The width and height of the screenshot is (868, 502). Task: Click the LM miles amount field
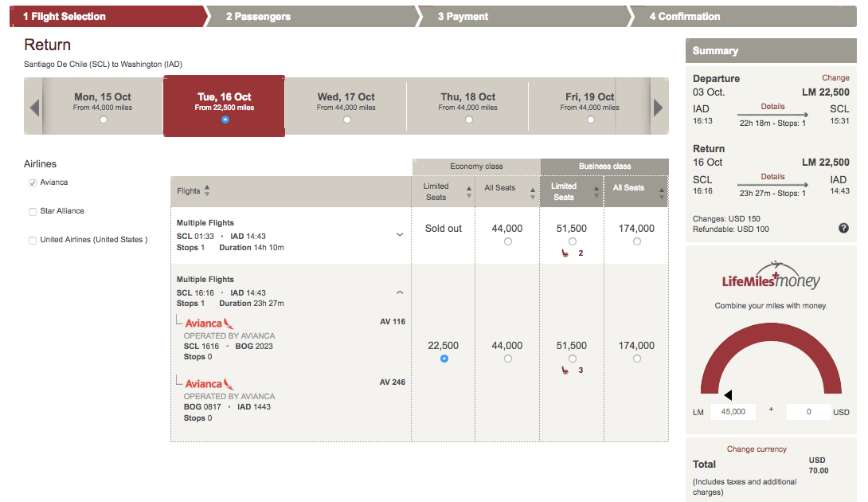(x=733, y=412)
